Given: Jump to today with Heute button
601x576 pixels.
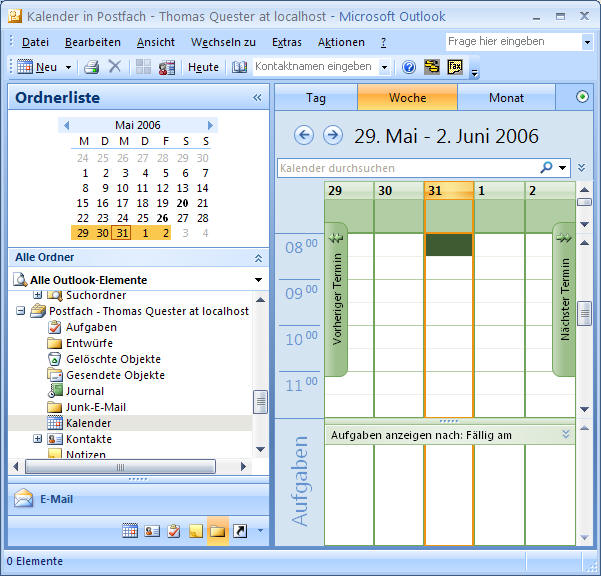Looking at the screenshot, I should click(203, 67).
